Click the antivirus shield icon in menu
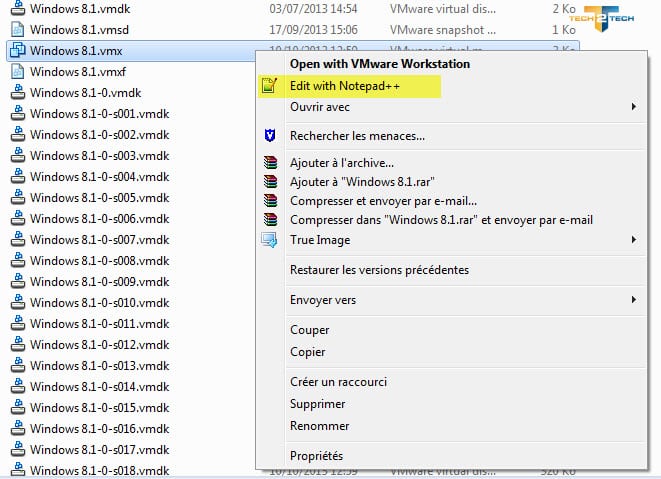 (x=270, y=136)
